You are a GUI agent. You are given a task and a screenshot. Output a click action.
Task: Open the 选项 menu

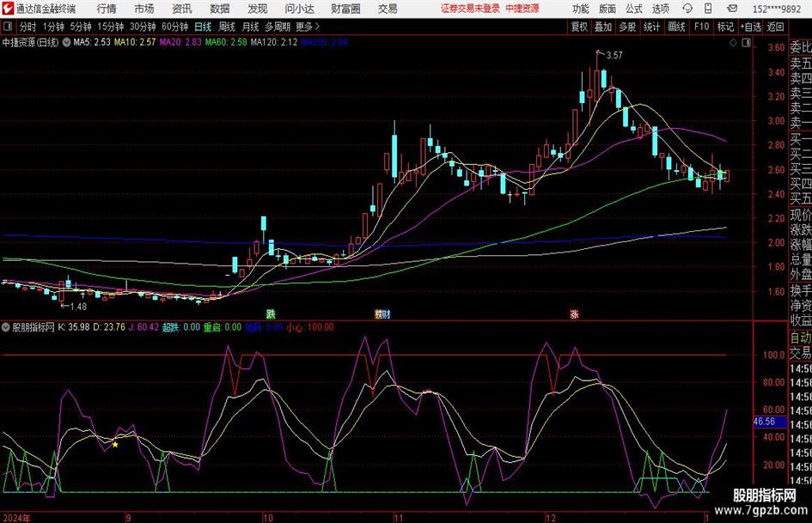[661, 9]
